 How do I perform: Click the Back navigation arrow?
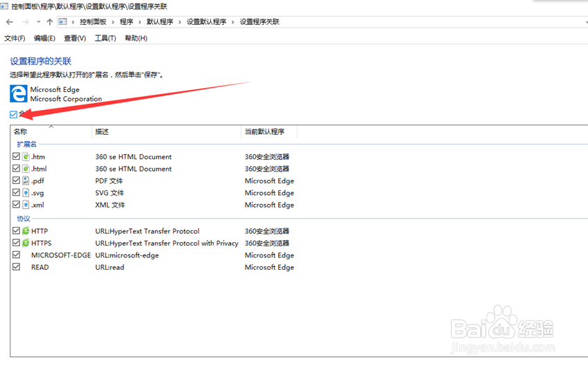[10, 21]
